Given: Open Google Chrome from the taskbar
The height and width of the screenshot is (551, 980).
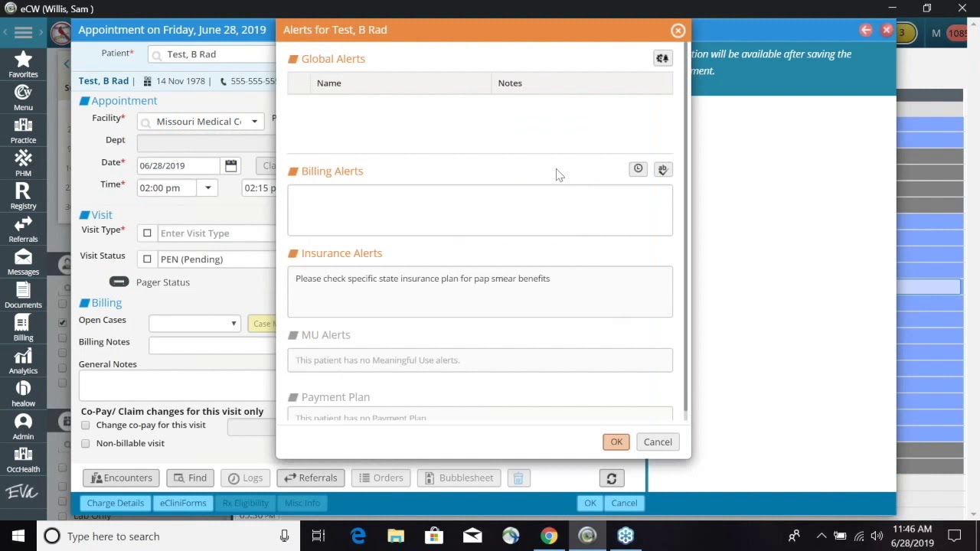Looking at the screenshot, I should pyautogui.click(x=549, y=536).
